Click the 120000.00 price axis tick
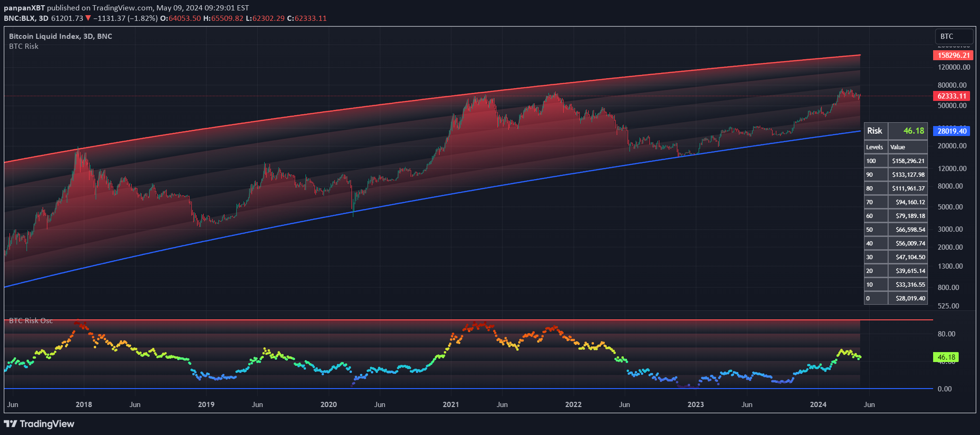Screen dimensions: 980x435 tap(954, 67)
